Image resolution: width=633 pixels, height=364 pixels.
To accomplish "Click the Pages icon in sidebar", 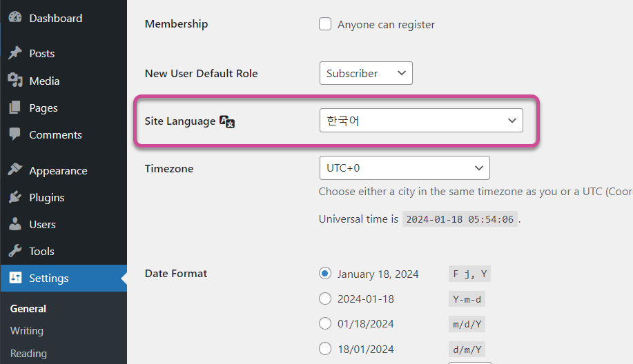I will coord(15,108).
